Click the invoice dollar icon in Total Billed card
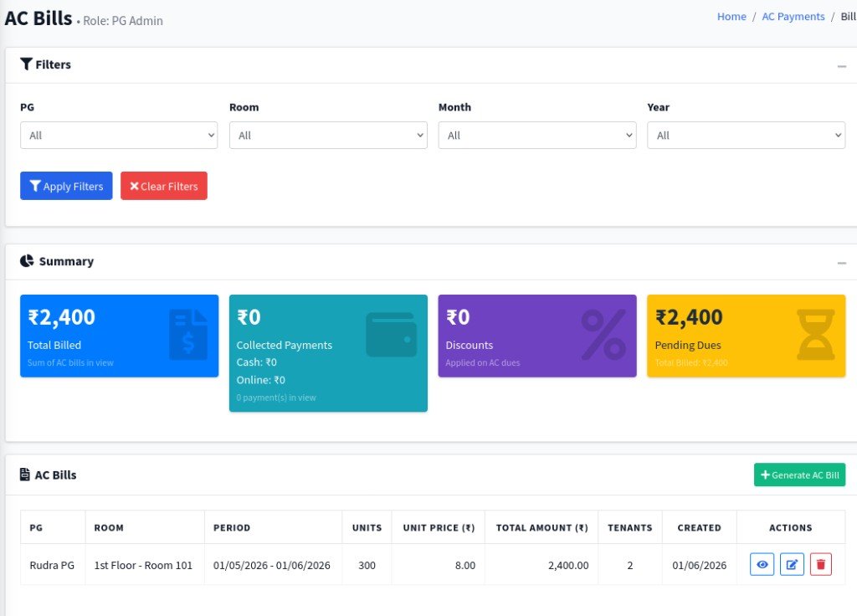Viewport: 857px width, 616px height. coord(188,335)
